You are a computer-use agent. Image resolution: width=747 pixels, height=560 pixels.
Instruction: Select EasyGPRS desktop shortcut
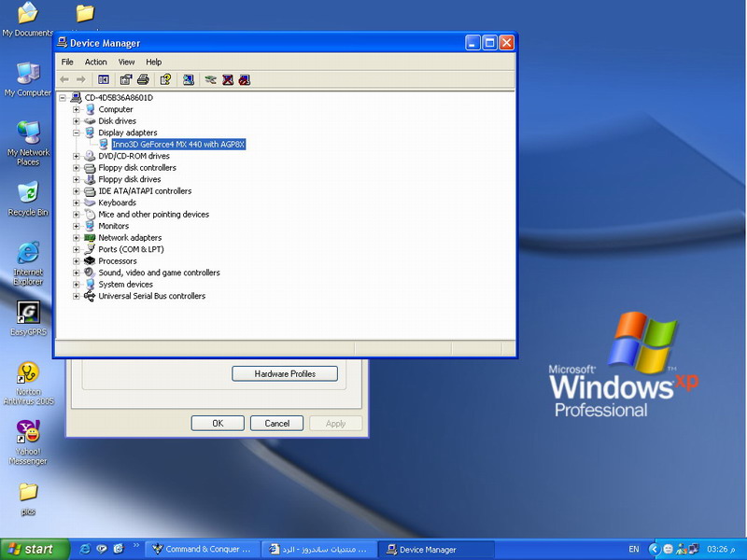point(29,318)
